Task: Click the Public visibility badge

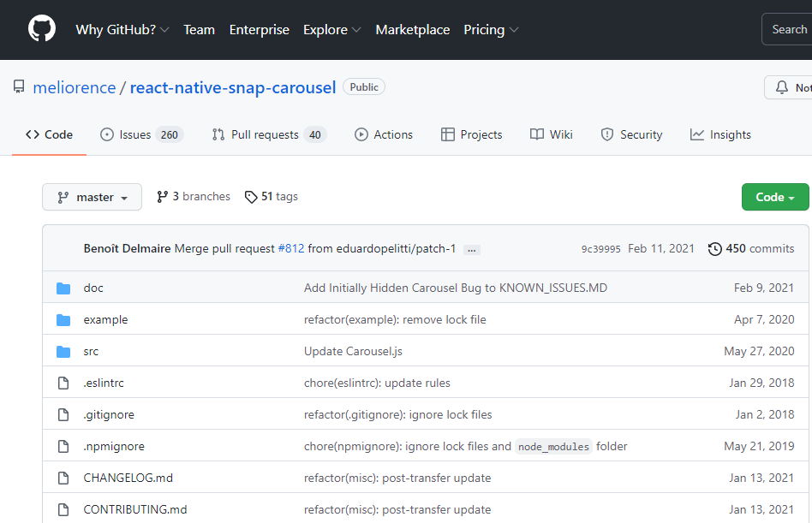Action: coord(364,87)
